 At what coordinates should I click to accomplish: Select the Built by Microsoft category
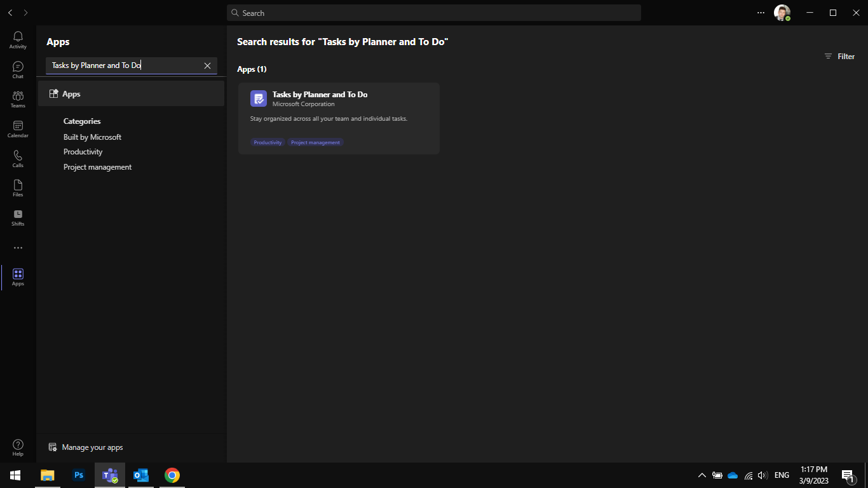(x=92, y=137)
